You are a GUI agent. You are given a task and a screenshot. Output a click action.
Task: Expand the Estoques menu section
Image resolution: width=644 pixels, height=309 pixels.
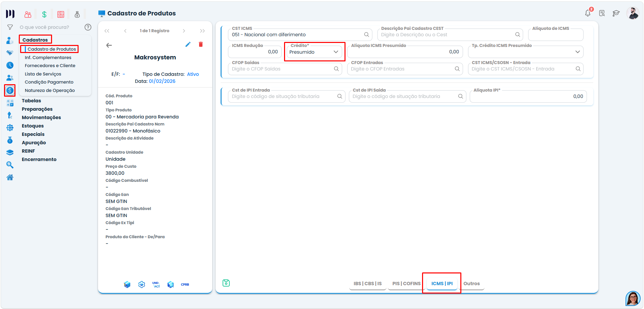[x=33, y=126]
